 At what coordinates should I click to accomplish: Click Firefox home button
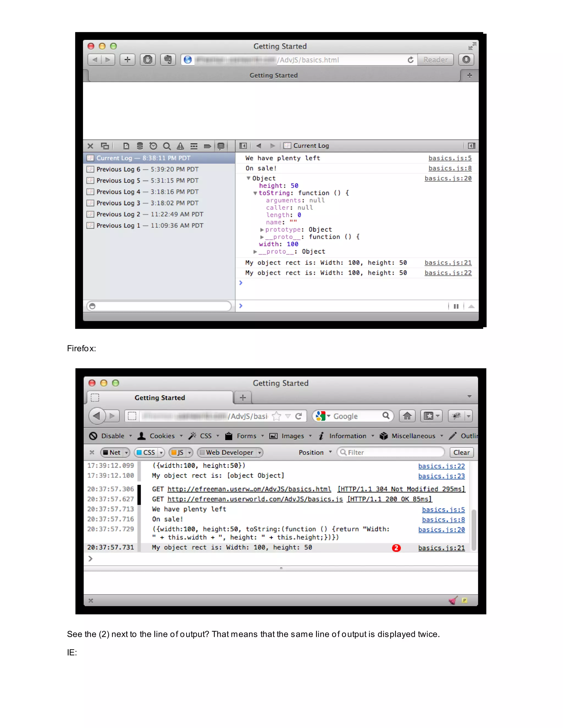pos(407,416)
